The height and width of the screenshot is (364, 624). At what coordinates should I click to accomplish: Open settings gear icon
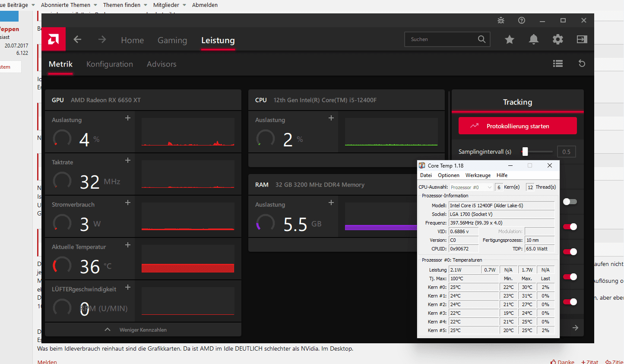[x=558, y=39]
